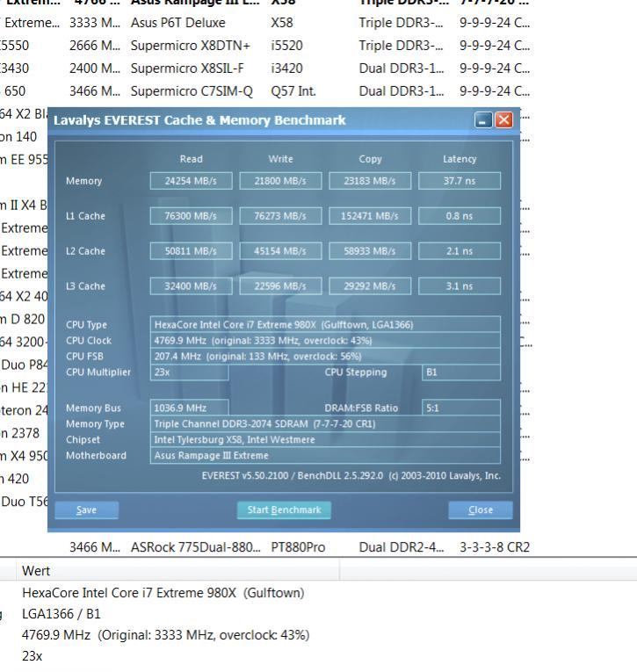Select L1 Cache Latency 0.8 ns
The image size is (637, 672).
(460, 216)
